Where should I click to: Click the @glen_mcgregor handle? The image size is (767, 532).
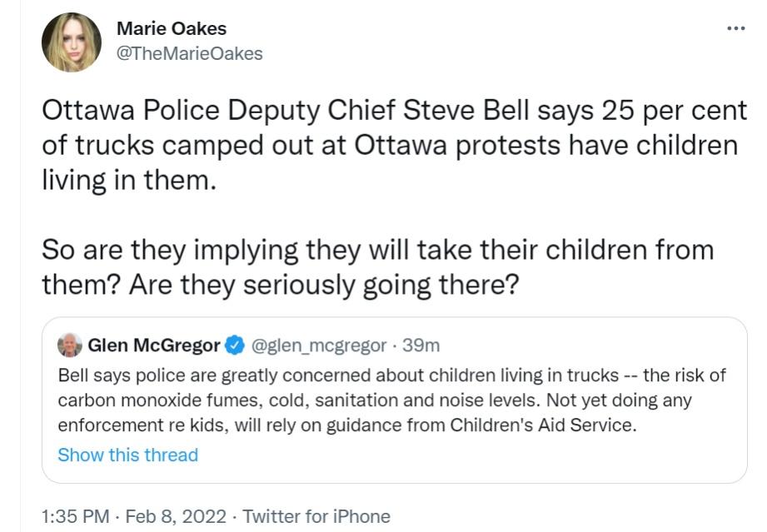(319, 345)
